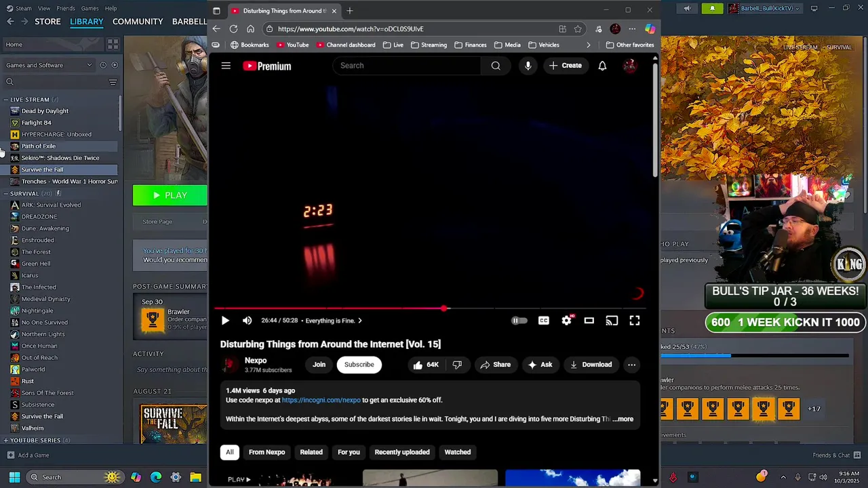Collapse the LIVE STREAM category in Steam
868x488 pixels.
tap(5, 100)
